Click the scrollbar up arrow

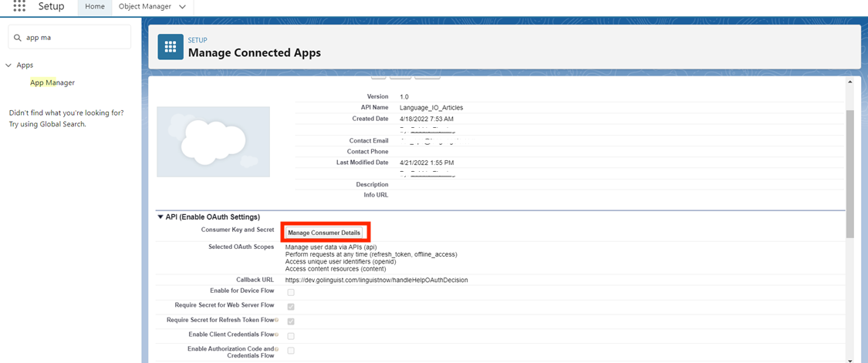click(x=849, y=82)
